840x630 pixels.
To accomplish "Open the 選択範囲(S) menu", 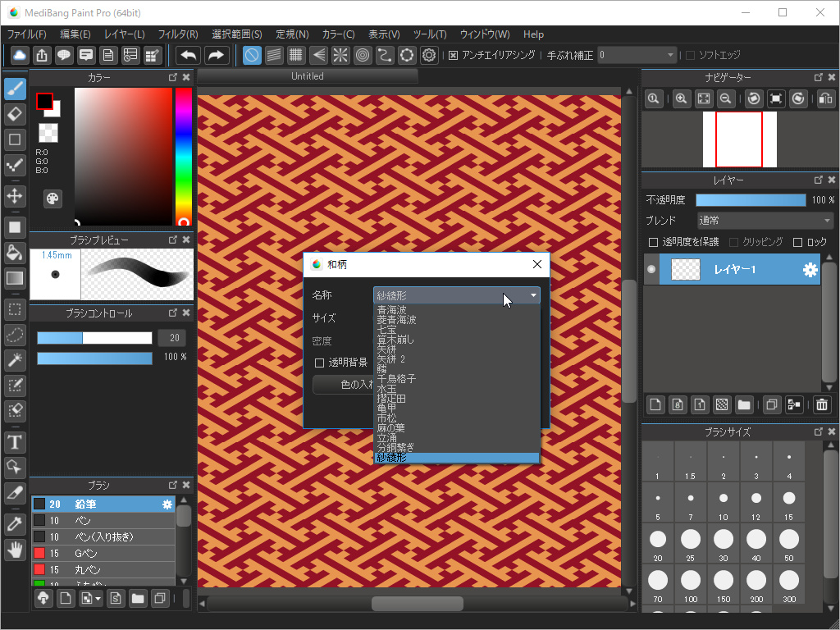I will pyautogui.click(x=237, y=34).
